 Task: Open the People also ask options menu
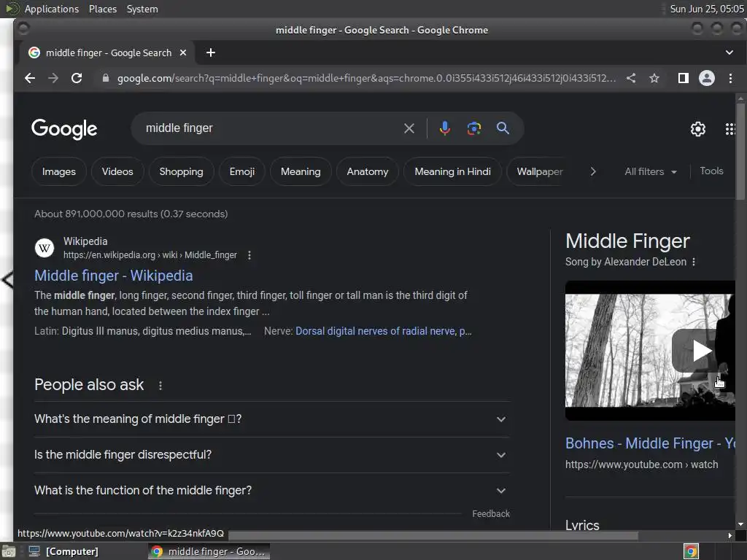tap(160, 385)
